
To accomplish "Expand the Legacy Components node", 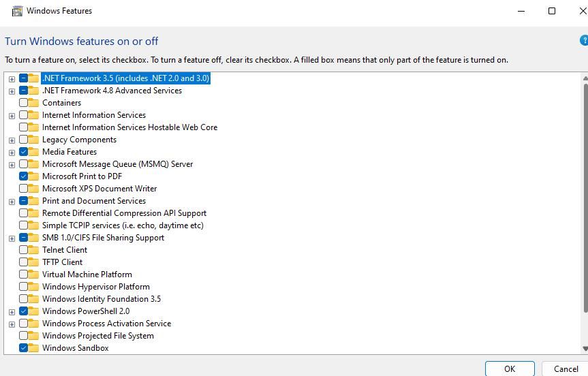I will point(12,140).
